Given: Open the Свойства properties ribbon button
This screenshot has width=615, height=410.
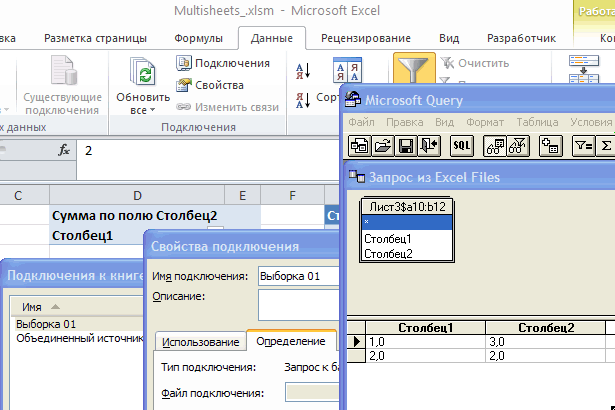Looking at the screenshot, I should tap(210, 85).
